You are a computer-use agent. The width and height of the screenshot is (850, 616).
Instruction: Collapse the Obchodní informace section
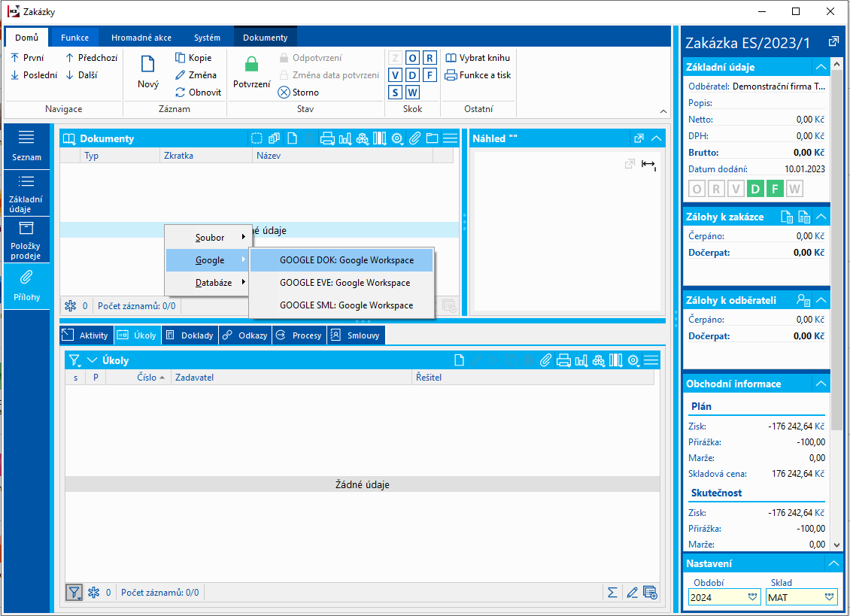(821, 384)
